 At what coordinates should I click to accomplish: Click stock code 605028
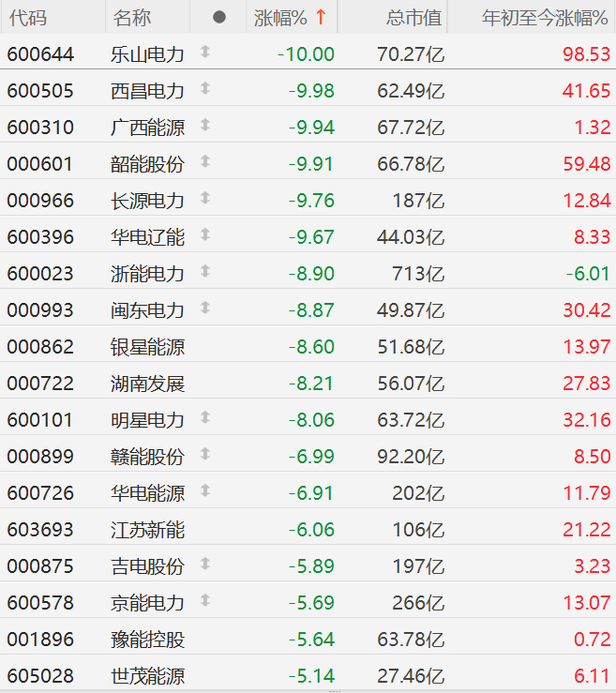[x=40, y=676]
